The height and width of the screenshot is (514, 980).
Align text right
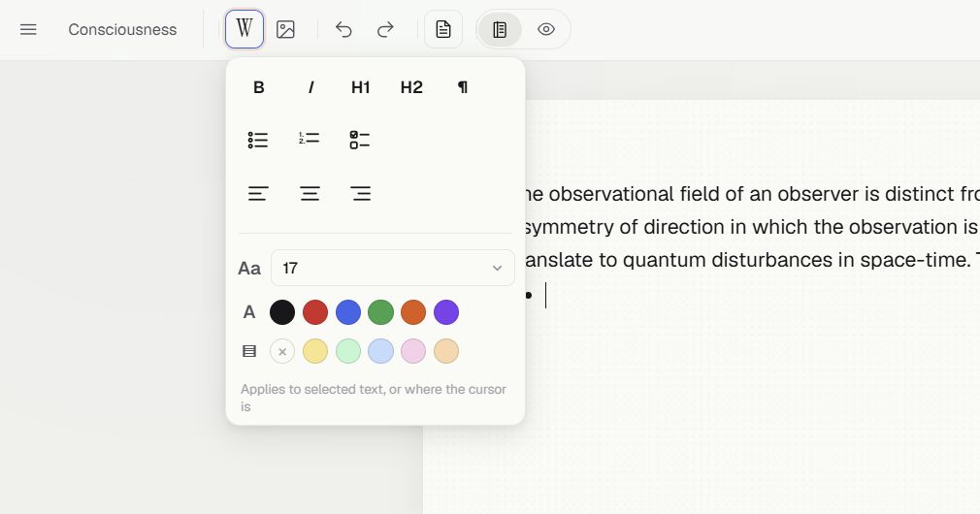tap(361, 194)
